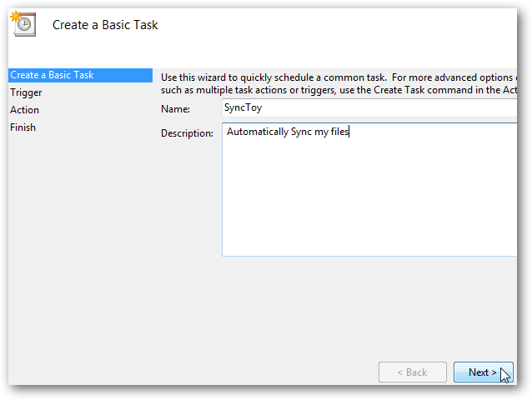Go to the Finish step
532x400 pixels.
pyautogui.click(x=23, y=127)
